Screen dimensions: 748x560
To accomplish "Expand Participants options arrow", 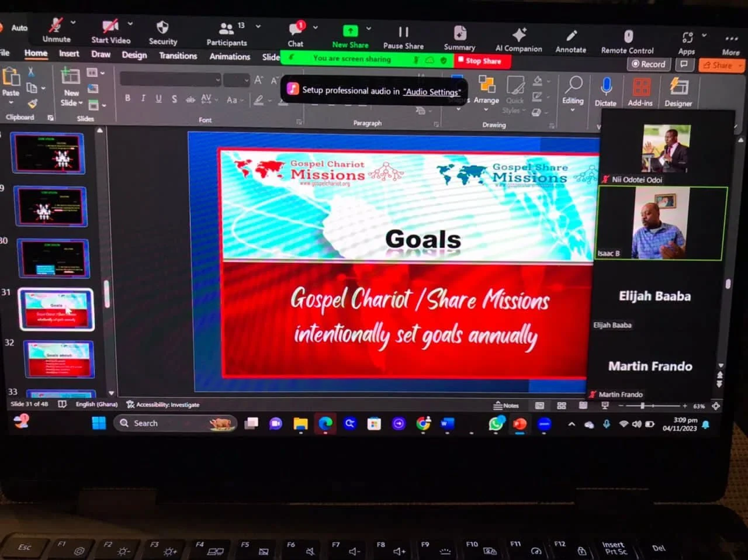I will pyautogui.click(x=258, y=26).
